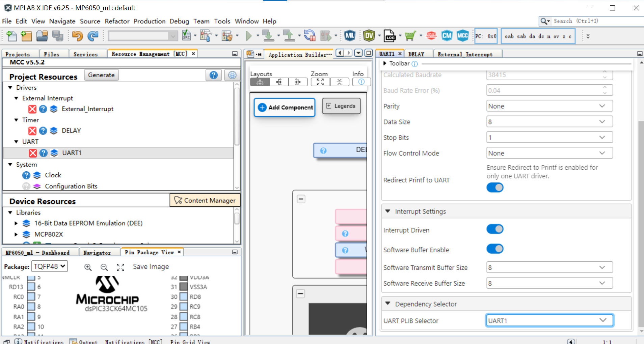Remove External_Interrupt with its red X
Viewport: 644px width, 344px height.
[32, 109]
